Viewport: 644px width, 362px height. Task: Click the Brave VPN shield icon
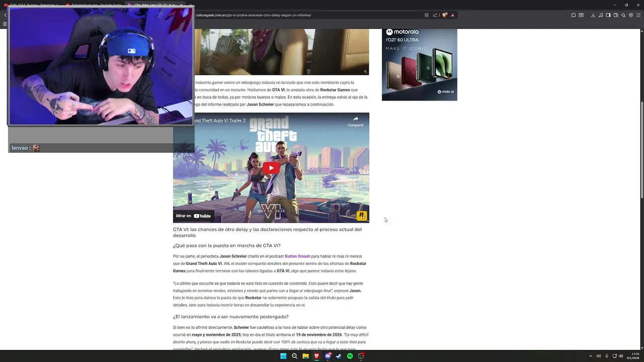[631, 15]
